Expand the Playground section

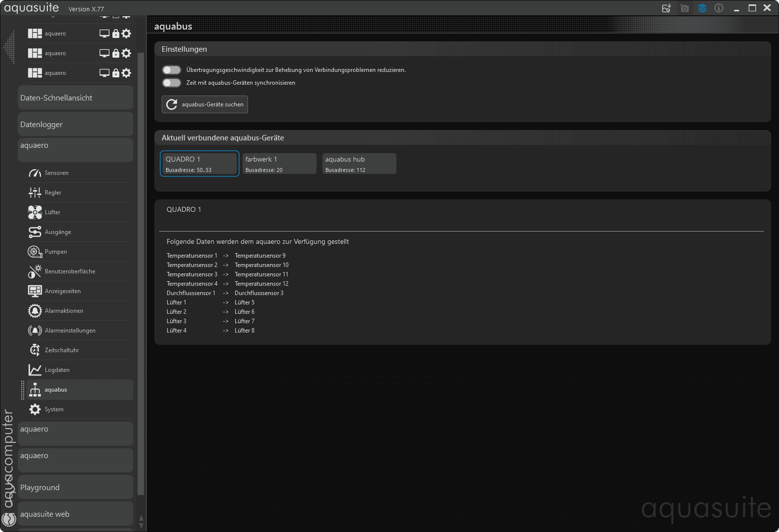coord(75,487)
